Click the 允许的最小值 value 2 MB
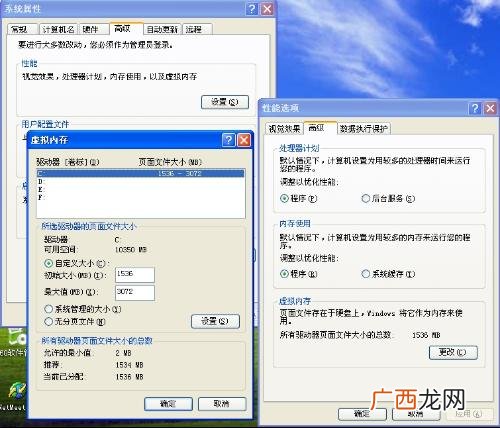The height and width of the screenshot is (428, 500). pyautogui.click(x=124, y=353)
